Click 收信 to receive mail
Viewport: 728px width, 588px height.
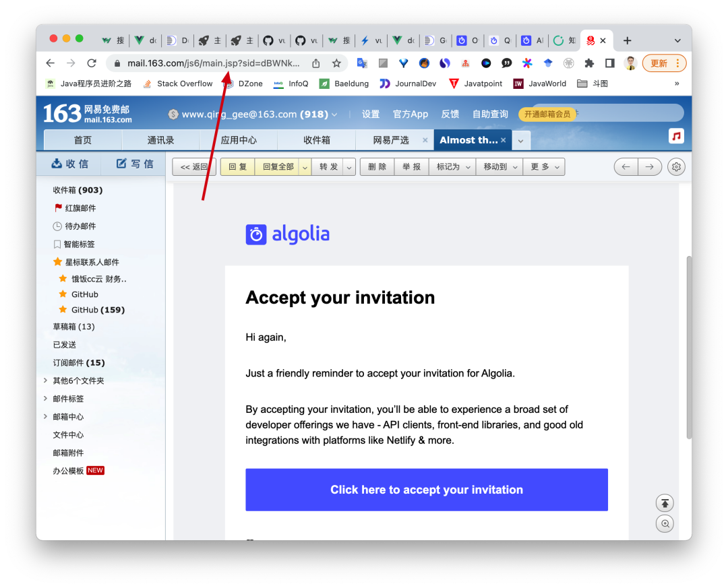coord(69,164)
